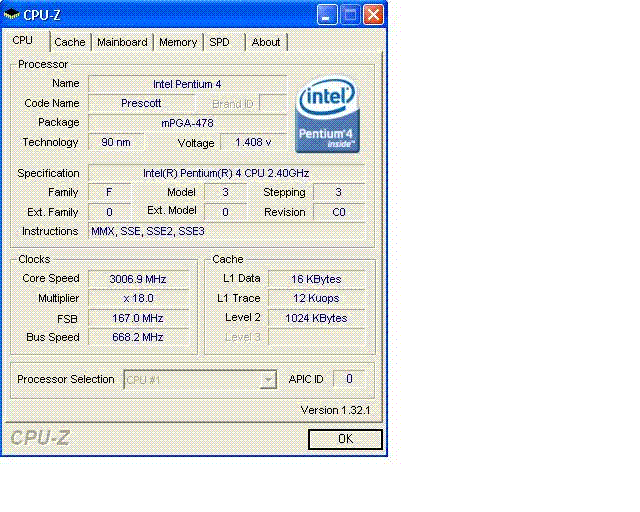
Task: Select the Memory tab
Action: [x=178, y=42]
